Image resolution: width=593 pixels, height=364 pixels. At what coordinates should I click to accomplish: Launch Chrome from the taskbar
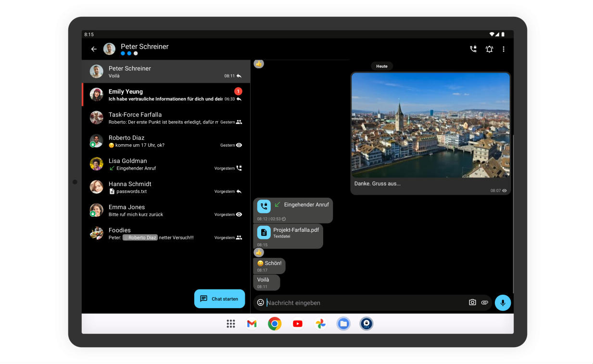point(275,324)
